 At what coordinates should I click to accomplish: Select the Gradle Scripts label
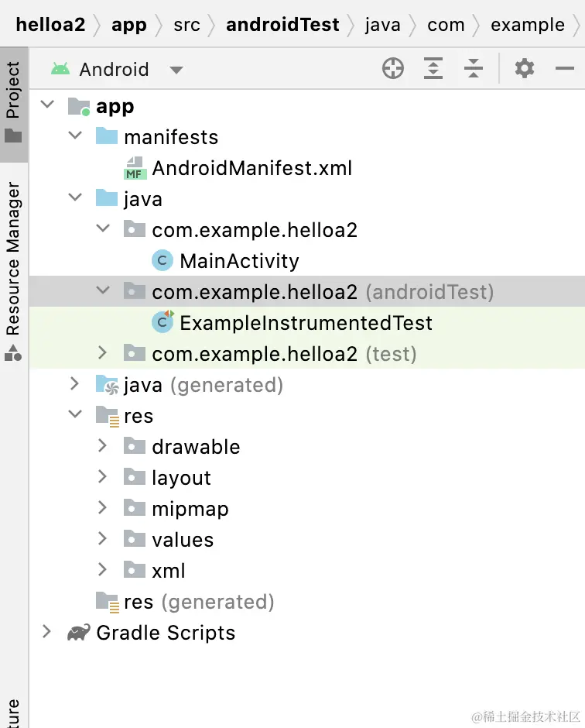tap(166, 634)
